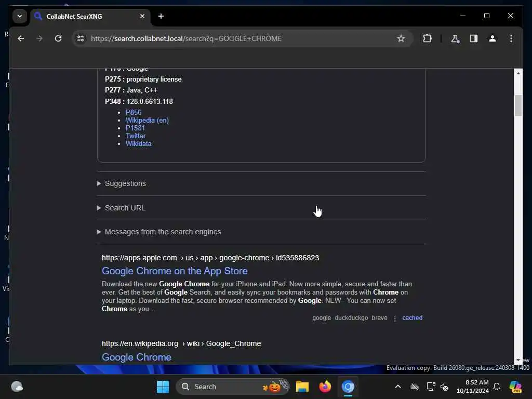
Task: Open the network status tray icon
Action: [x=431, y=387]
